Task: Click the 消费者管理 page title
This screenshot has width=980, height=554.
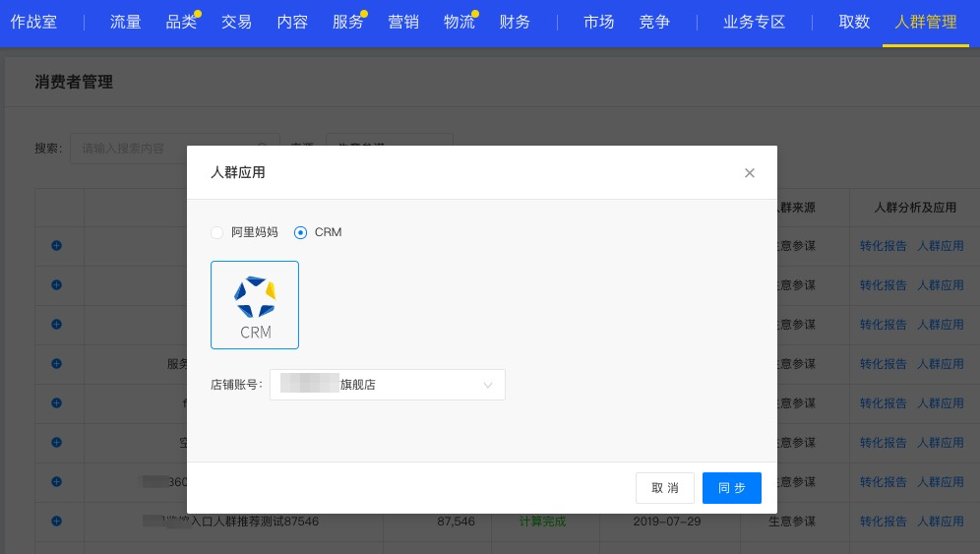Action: pos(74,82)
